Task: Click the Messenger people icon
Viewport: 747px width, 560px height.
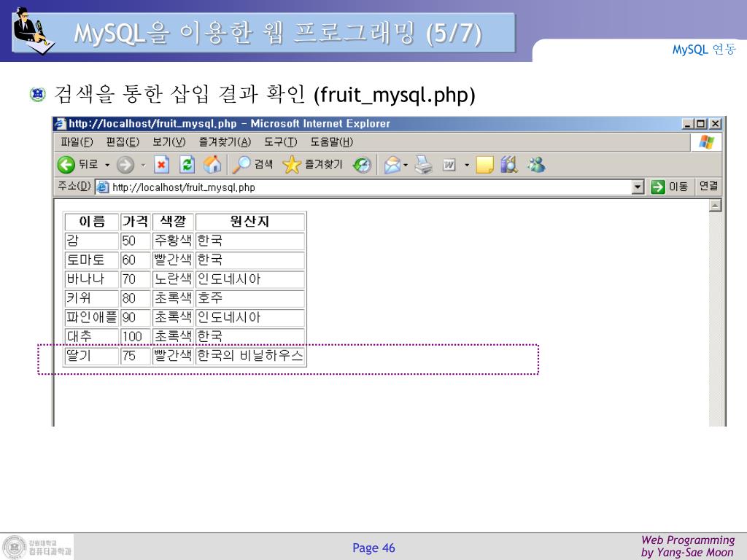Action: click(x=536, y=165)
